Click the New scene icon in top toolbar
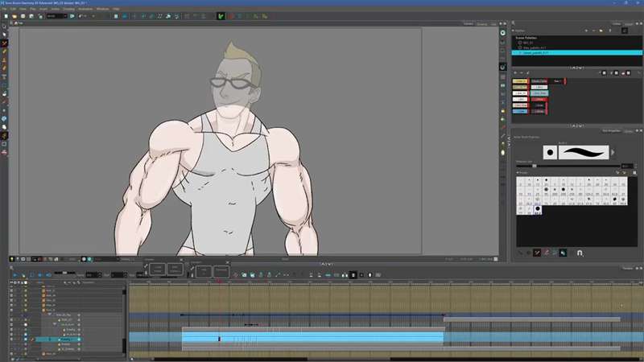 coord(6,16)
